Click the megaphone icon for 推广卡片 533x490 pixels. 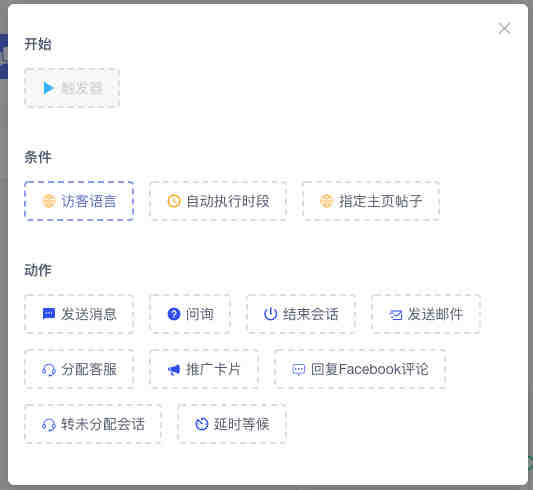click(x=174, y=369)
